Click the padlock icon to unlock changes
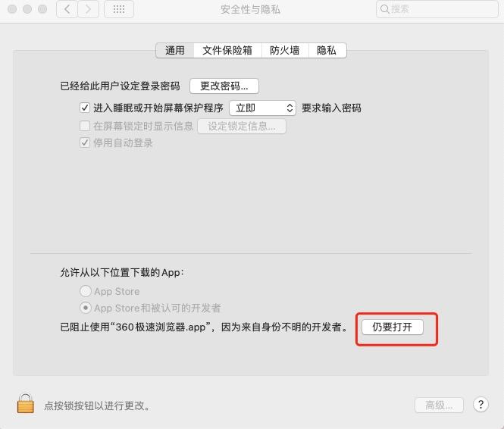This screenshot has height=429, width=504. (26, 403)
